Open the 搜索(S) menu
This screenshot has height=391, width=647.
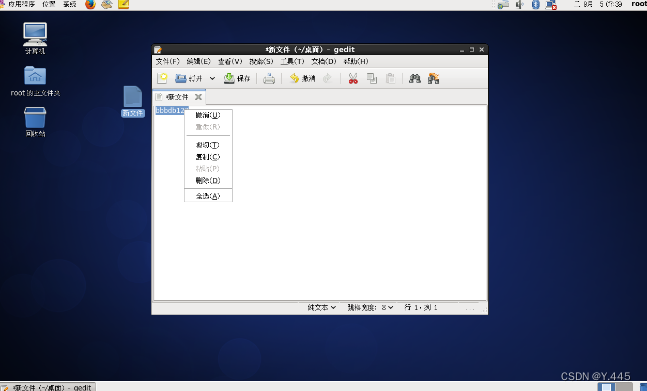261,61
